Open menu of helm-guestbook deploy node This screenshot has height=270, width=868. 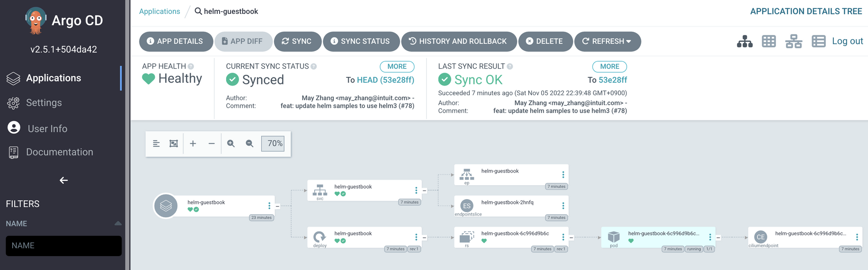[416, 237]
